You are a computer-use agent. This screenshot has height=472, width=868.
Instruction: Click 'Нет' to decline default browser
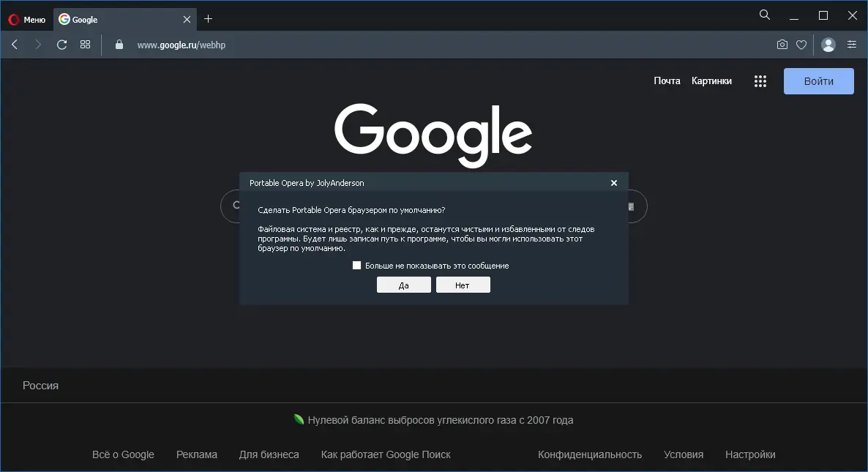point(463,285)
